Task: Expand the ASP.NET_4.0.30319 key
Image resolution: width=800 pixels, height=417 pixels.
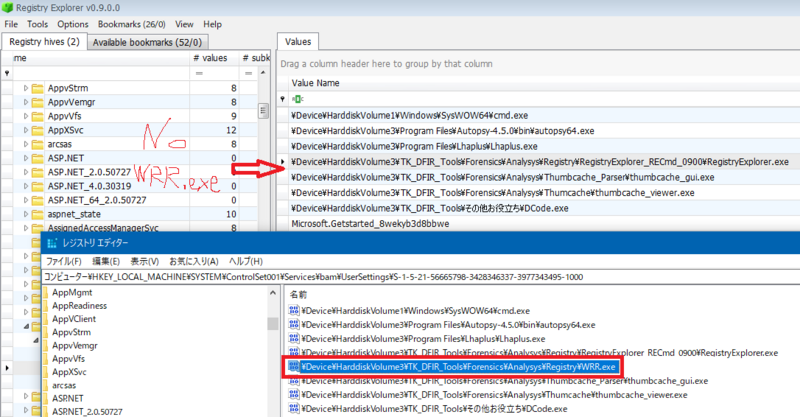Action: [x=26, y=186]
